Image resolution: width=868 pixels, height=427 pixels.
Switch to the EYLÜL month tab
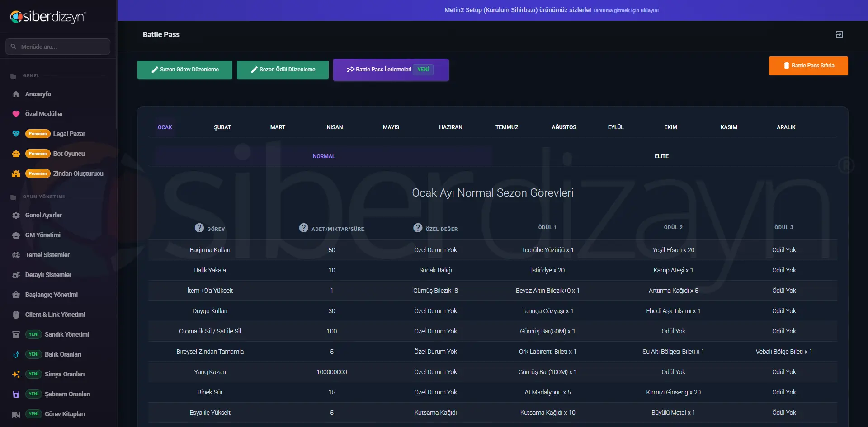[616, 127]
